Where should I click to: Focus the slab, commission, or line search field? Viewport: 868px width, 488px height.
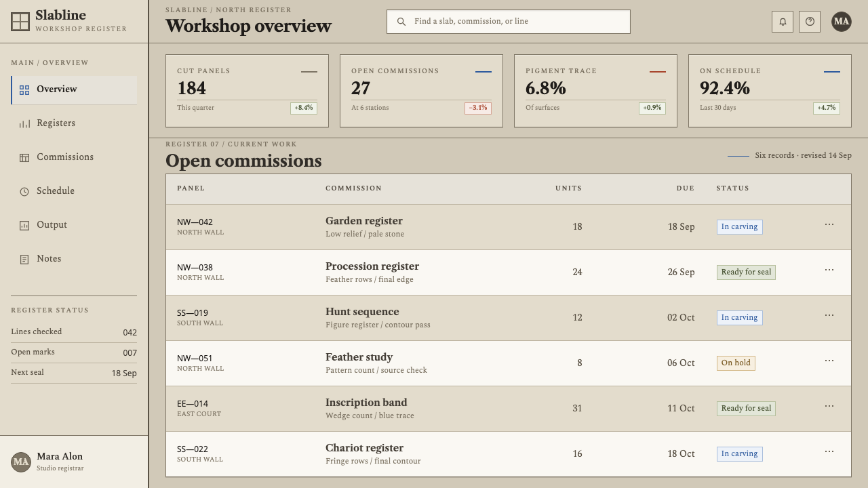coord(509,22)
